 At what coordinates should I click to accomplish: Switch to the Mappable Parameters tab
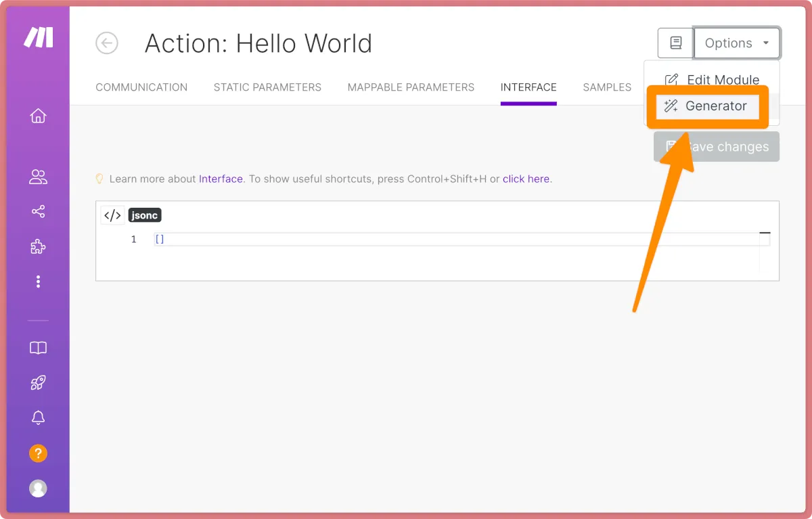[411, 87]
